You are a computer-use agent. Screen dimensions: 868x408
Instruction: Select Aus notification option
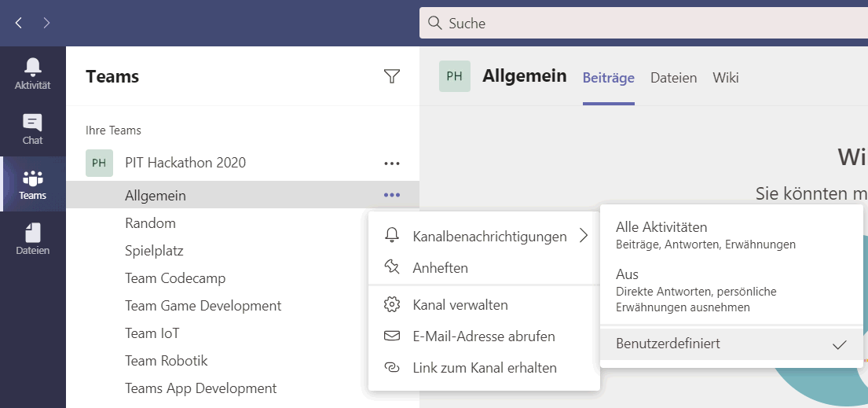pyautogui.click(x=731, y=290)
